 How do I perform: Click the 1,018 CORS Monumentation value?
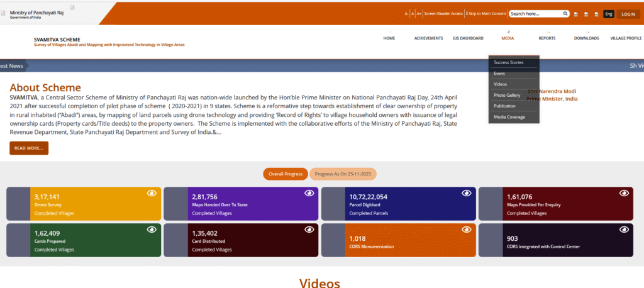pos(357,239)
